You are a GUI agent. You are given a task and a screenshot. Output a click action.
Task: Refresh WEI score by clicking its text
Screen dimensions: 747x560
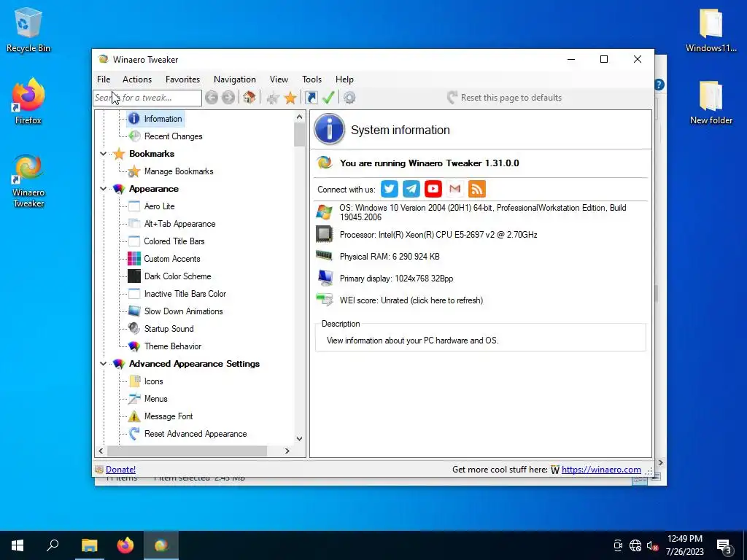point(411,300)
